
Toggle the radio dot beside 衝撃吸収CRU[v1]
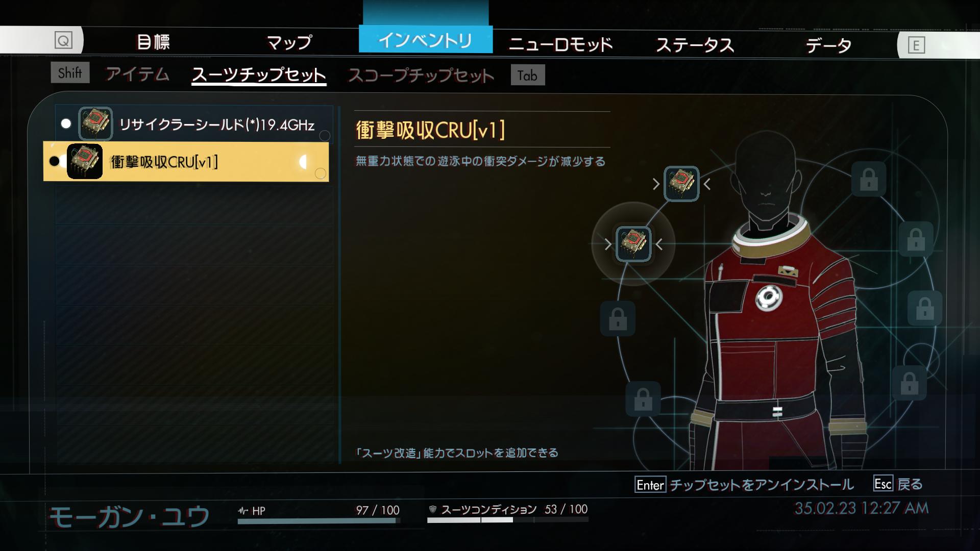54,162
